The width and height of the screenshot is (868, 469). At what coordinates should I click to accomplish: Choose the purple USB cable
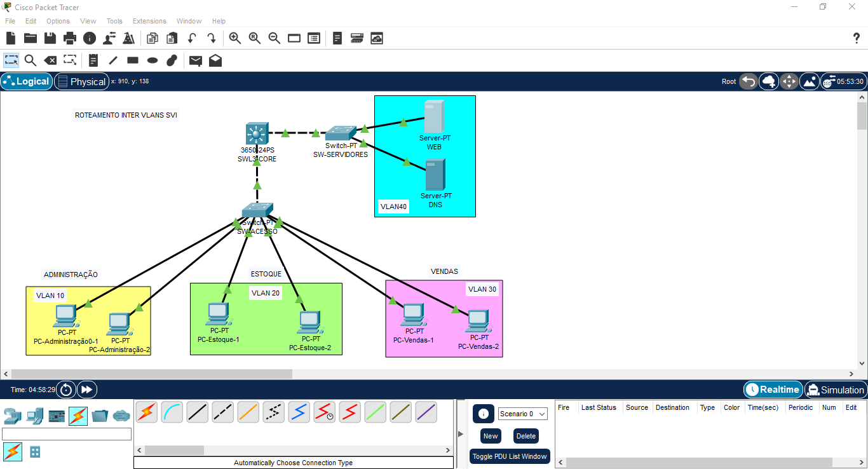click(x=426, y=412)
